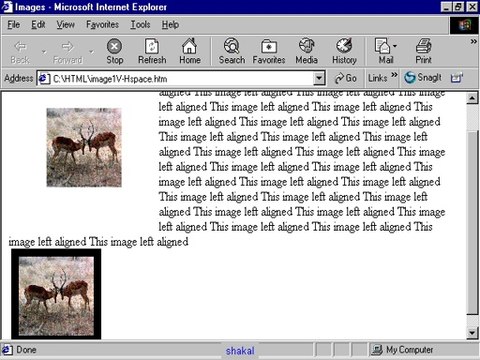The image size is (480, 360).
Task: Click the last text line "image left aligned This image left aligned"
Action: click(98, 242)
